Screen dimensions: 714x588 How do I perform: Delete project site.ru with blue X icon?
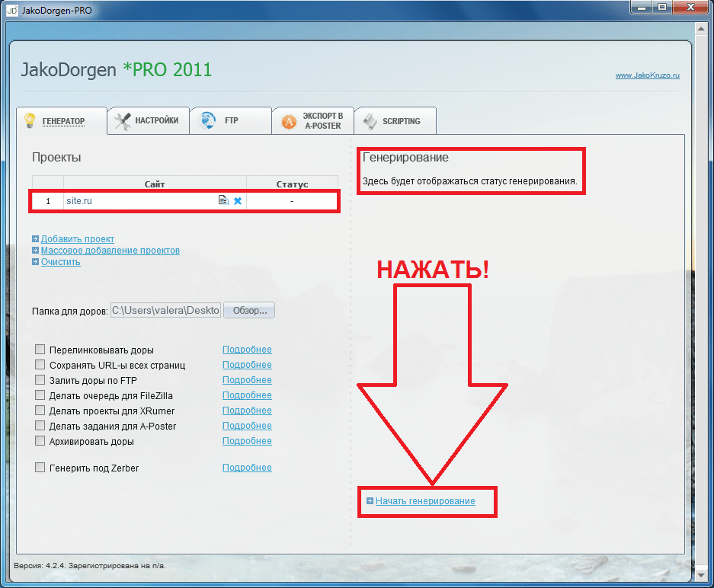(238, 201)
